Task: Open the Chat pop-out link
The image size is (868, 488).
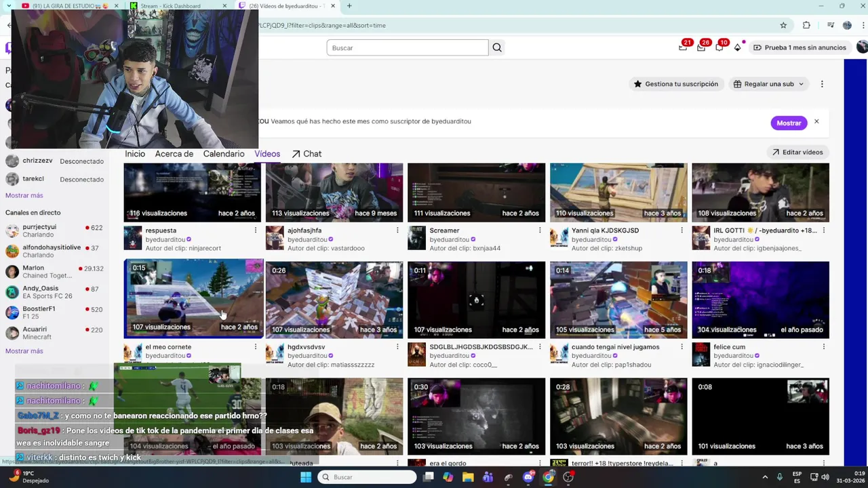Action: pyautogui.click(x=307, y=154)
